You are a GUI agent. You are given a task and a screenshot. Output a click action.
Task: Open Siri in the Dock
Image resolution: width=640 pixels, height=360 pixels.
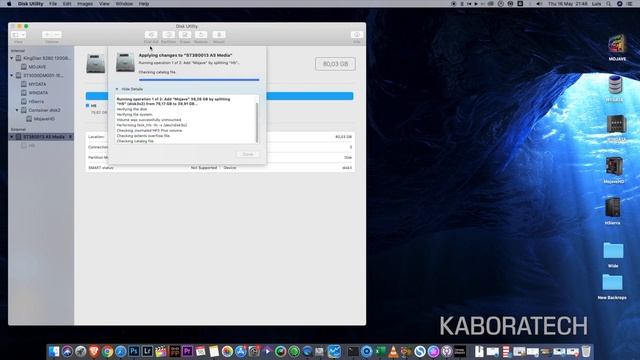[67, 351]
